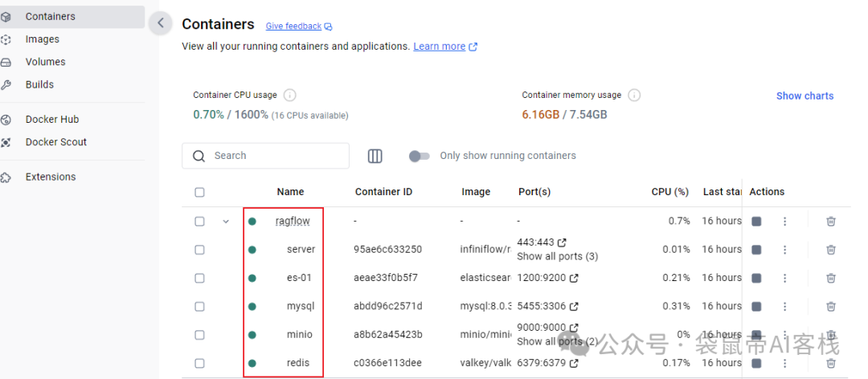Tick the redis row checkbox
The width and height of the screenshot is (868, 379).
click(x=199, y=363)
